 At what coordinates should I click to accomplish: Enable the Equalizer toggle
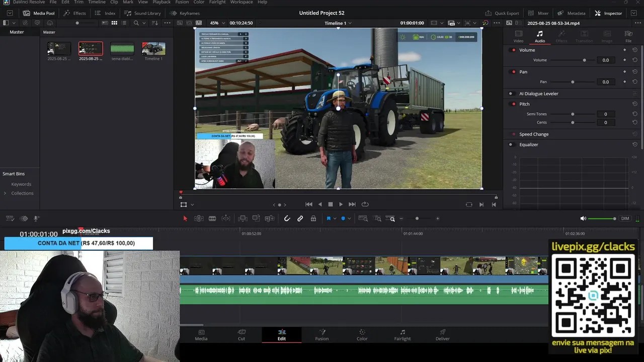[x=511, y=145]
